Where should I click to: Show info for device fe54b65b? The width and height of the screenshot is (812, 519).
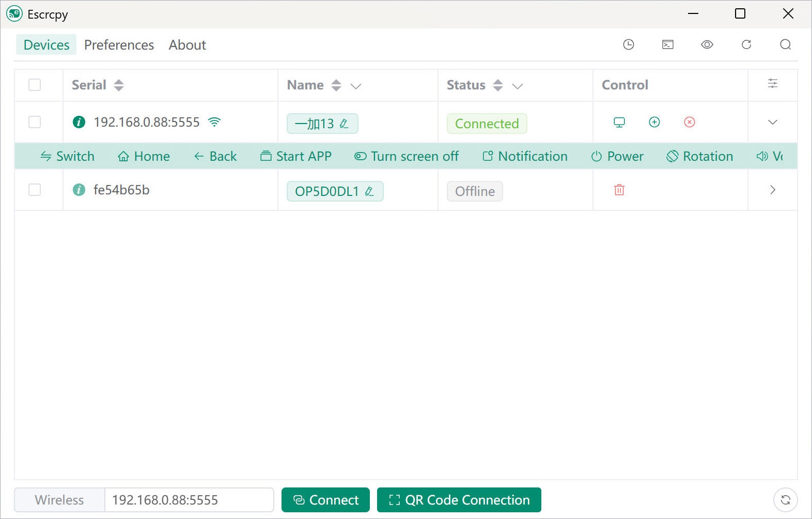[x=79, y=190]
